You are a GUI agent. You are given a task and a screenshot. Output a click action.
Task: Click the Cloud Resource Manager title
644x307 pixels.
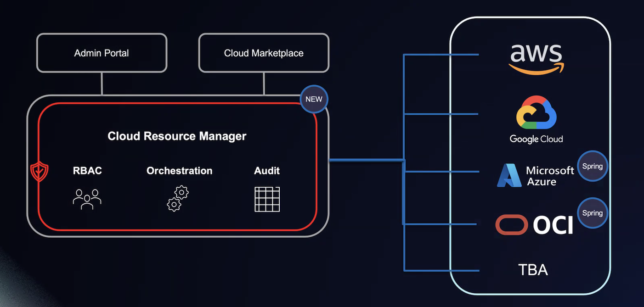[x=177, y=136]
